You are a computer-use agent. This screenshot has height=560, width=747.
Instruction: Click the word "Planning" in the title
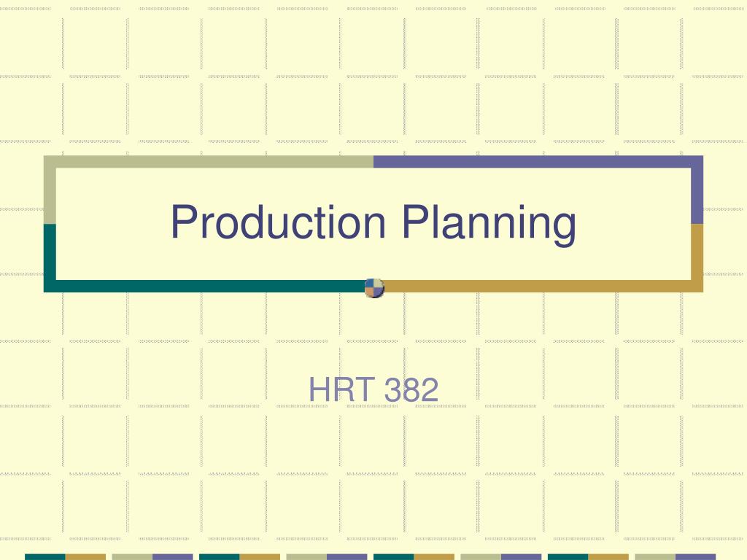[x=489, y=224]
